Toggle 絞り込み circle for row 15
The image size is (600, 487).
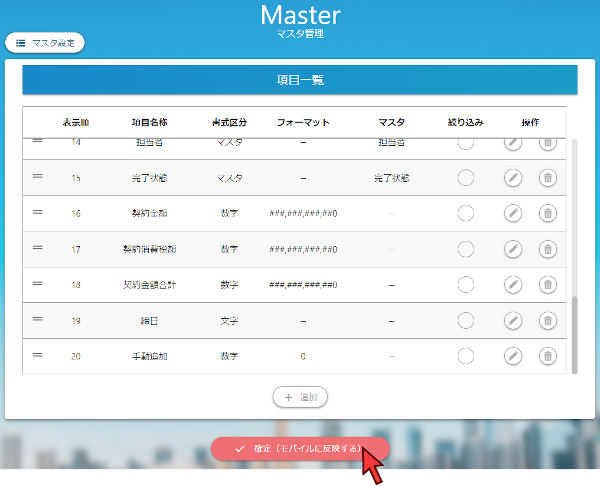465,178
